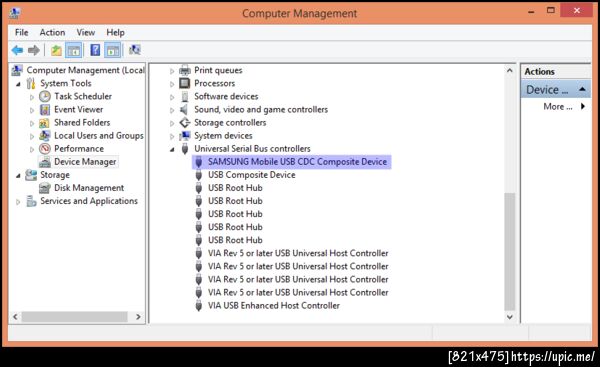
Task: Select Event Viewer label in tree
Action: click(78, 109)
